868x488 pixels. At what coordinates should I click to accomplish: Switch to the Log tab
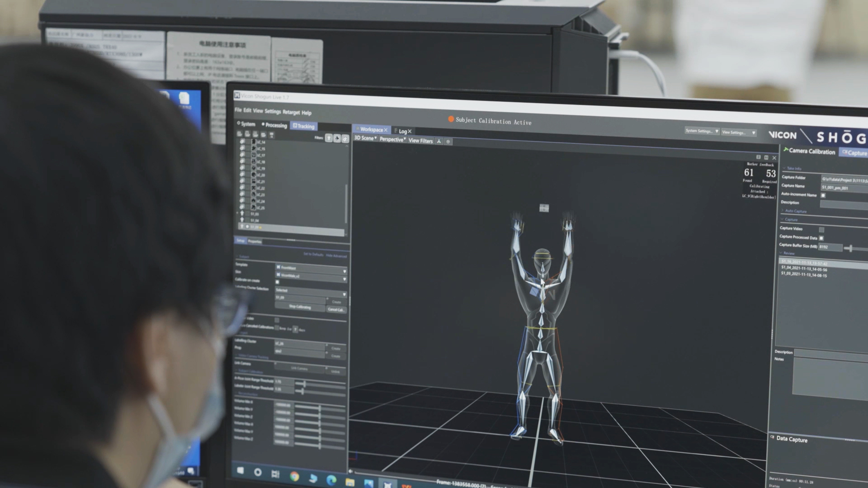(x=402, y=131)
